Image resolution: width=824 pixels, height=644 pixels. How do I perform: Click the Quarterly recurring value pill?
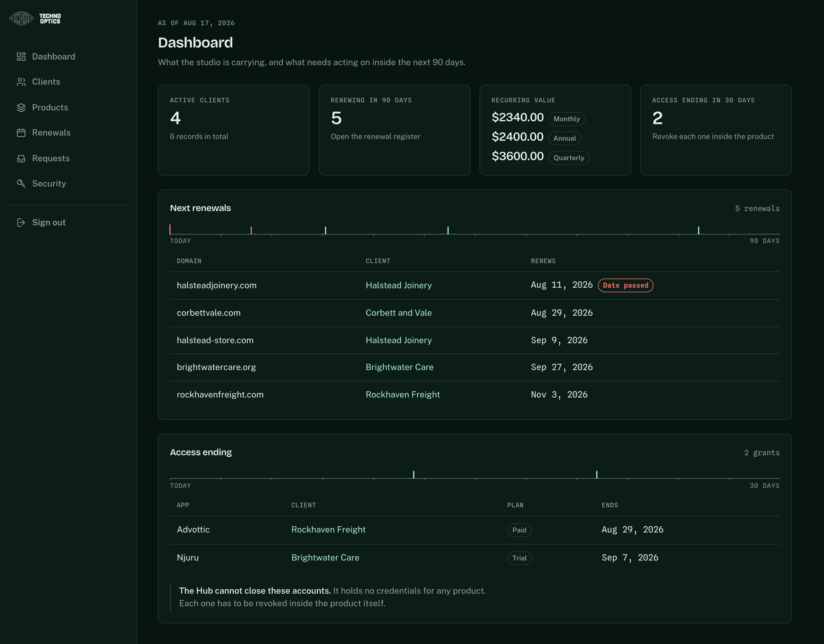tap(569, 158)
